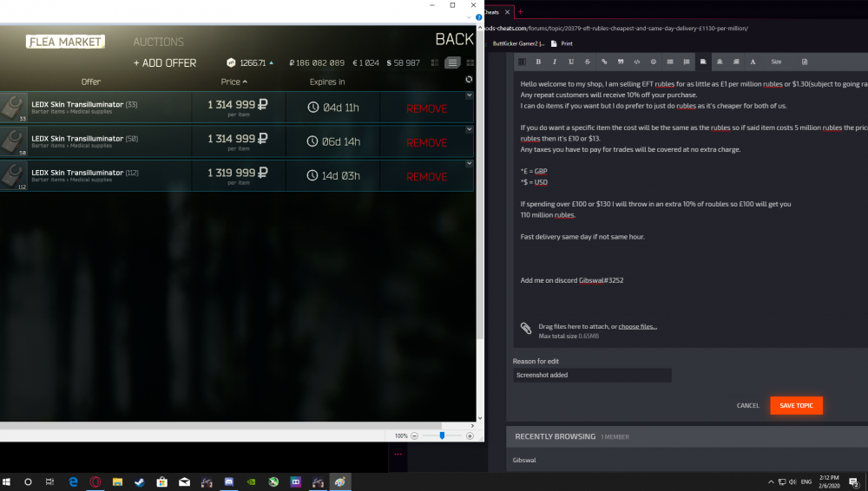The height and width of the screenshot is (491, 868).
Task: Expand the first LEDX offer (33)
Action: (469, 95)
